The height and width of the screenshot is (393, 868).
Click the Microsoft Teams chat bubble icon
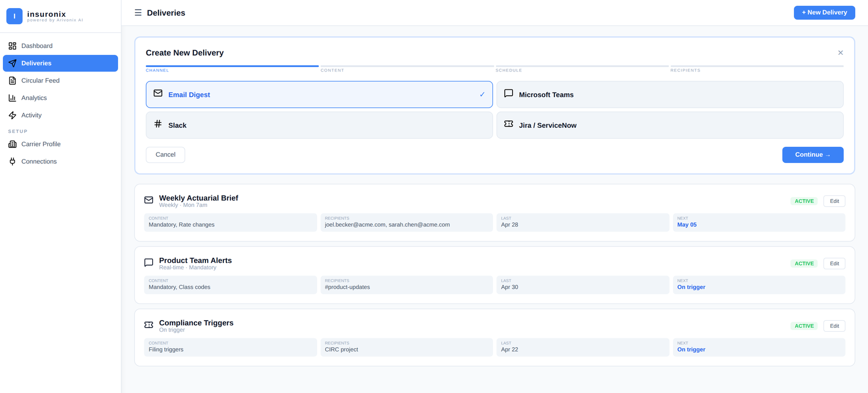tap(509, 93)
